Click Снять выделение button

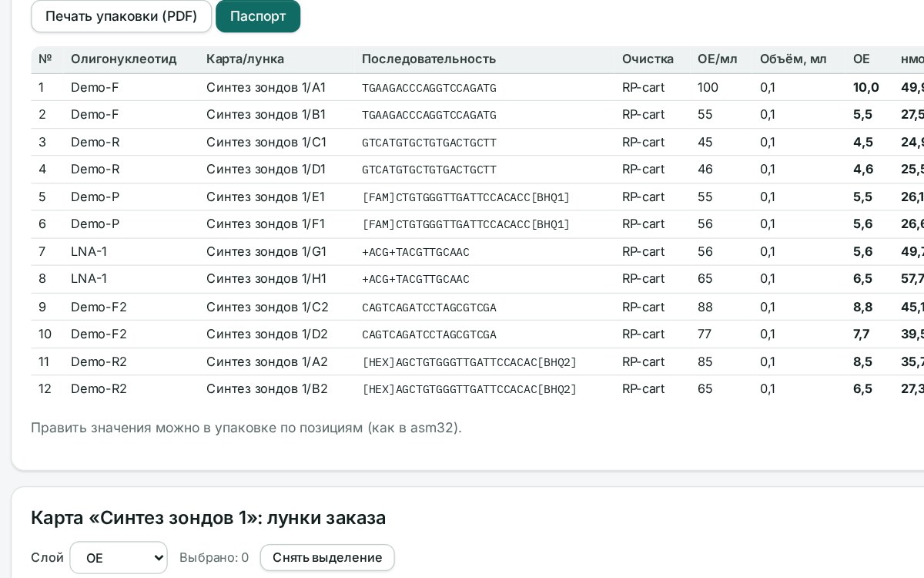coord(327,557)
